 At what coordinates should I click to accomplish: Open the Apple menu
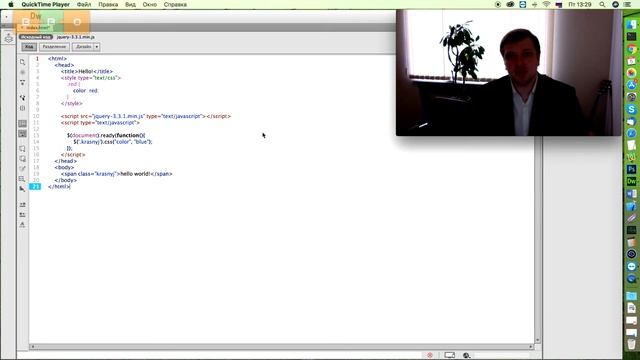[11, 4]
